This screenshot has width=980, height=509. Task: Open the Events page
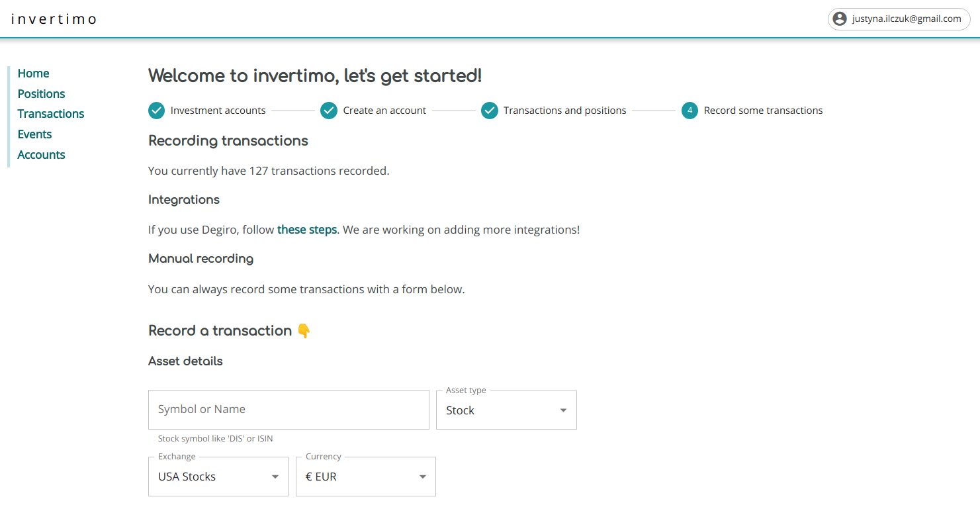[x=34, y=134]
